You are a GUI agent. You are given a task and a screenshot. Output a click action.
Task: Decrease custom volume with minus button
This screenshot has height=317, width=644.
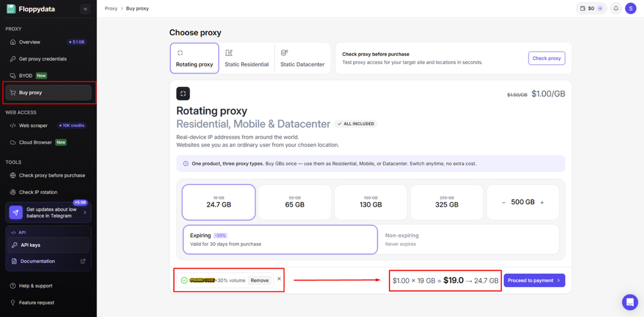pos(504,203)
